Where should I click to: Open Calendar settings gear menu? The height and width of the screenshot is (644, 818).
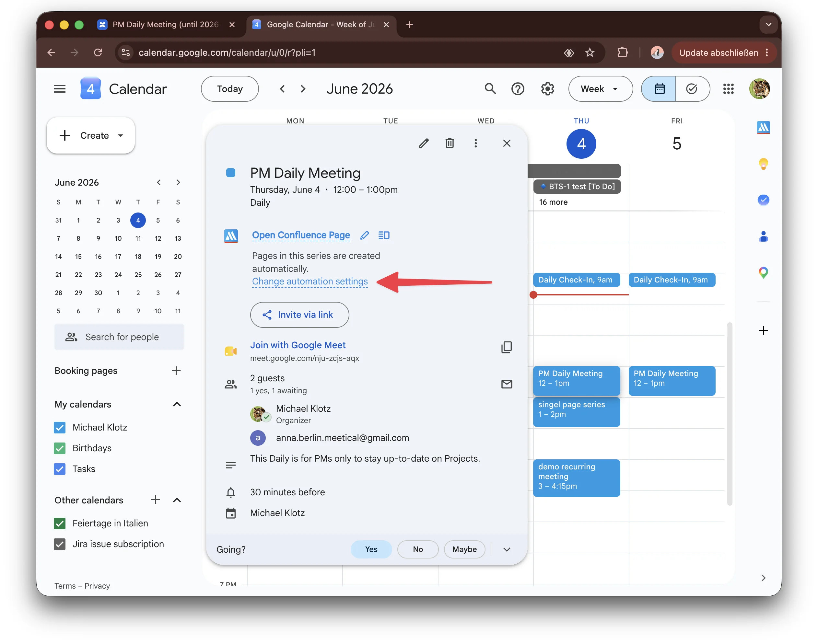point(547,89)
